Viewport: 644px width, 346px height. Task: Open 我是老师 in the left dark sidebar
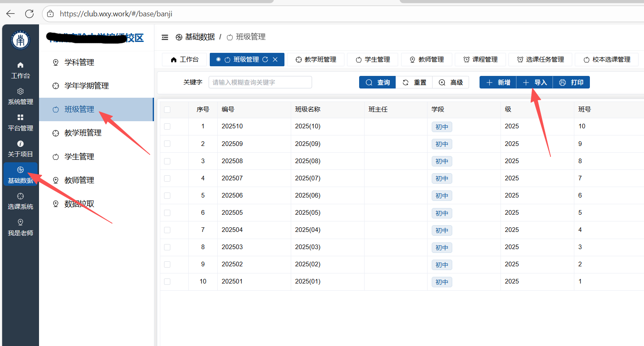click(x=20, y=227)
